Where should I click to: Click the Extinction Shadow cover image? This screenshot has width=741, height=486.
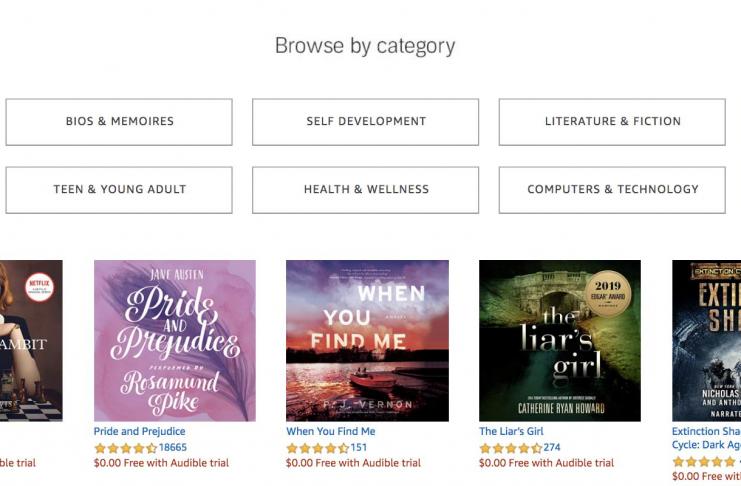707,341
